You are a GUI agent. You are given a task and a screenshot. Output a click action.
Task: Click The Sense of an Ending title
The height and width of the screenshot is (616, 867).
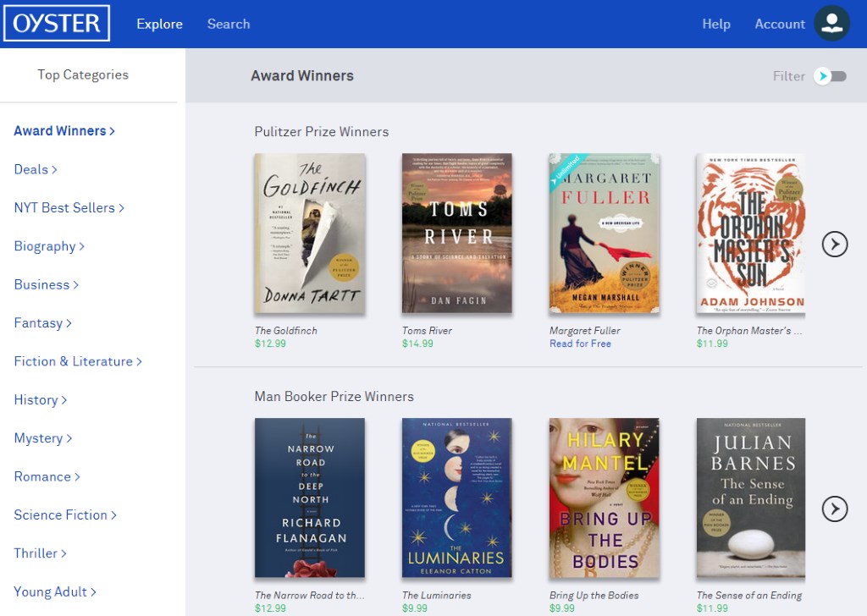(x=749, y=595)
